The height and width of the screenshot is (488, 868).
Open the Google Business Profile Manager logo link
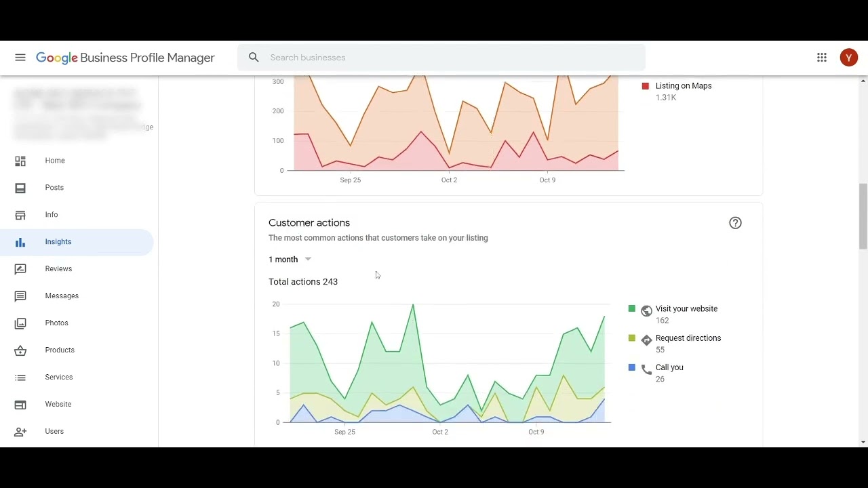[125, 58]
